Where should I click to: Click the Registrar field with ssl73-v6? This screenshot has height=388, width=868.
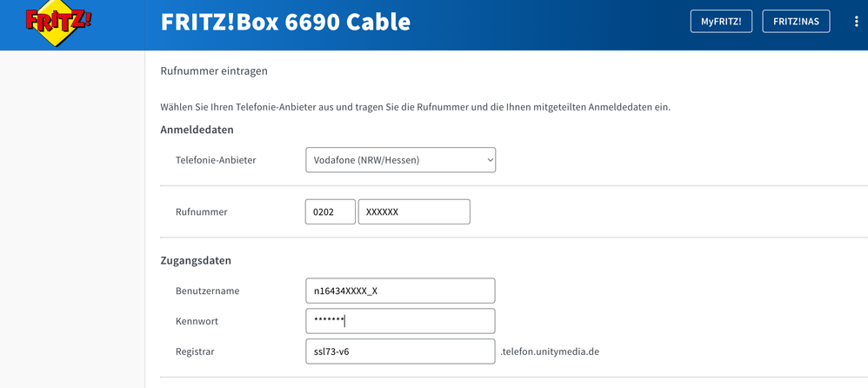[400, 351]
